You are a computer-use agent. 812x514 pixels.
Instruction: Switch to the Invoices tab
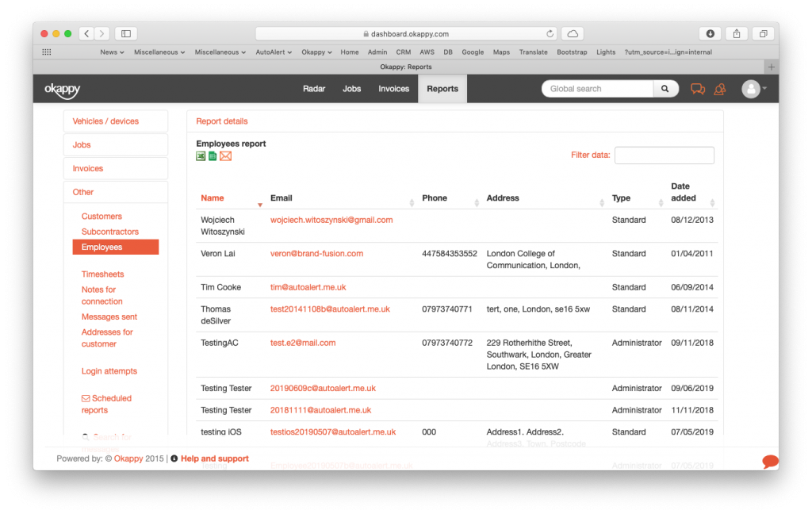tap(393, 88)
